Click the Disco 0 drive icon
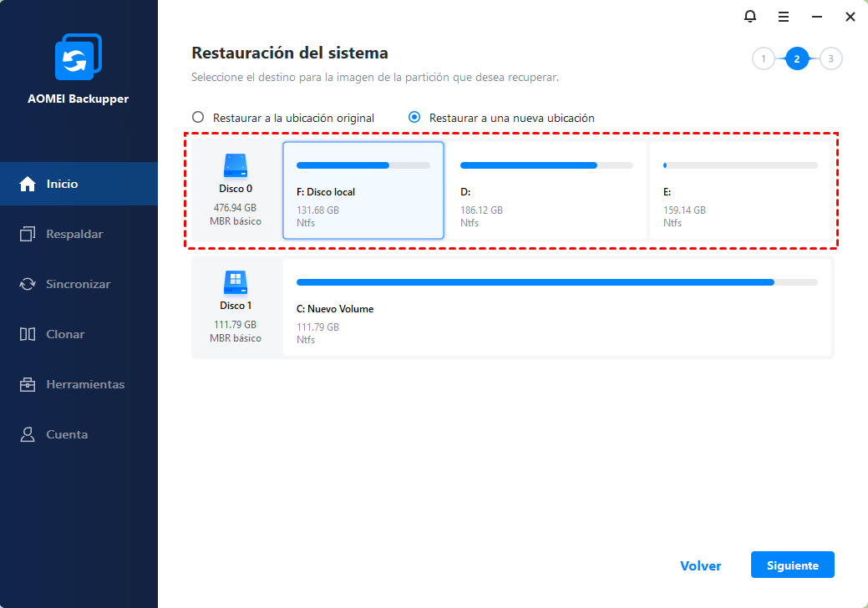This screenshot has height=608, width=868. pos(236,165)
